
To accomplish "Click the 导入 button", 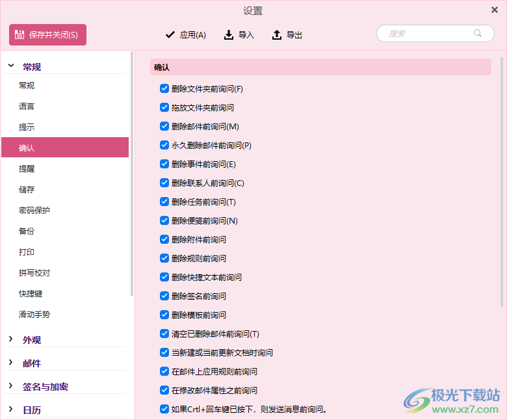I will click(x=239, y=34).
